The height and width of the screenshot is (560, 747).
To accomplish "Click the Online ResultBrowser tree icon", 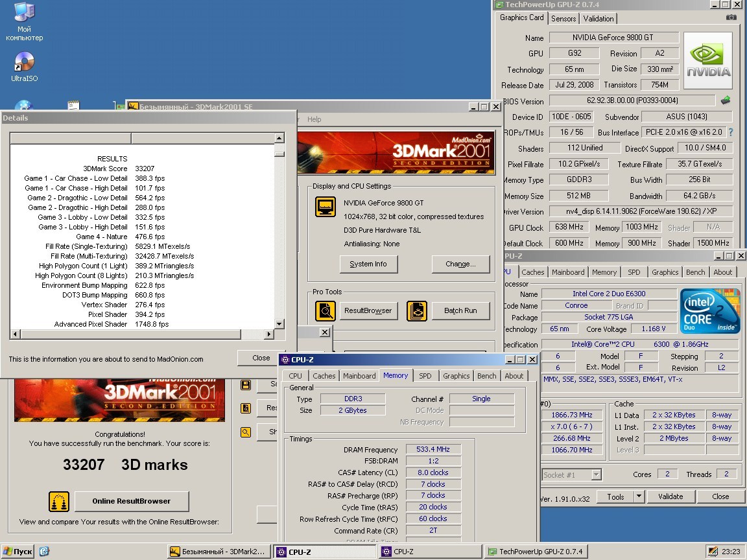I will pyautogui.click(x=59, y=502).
